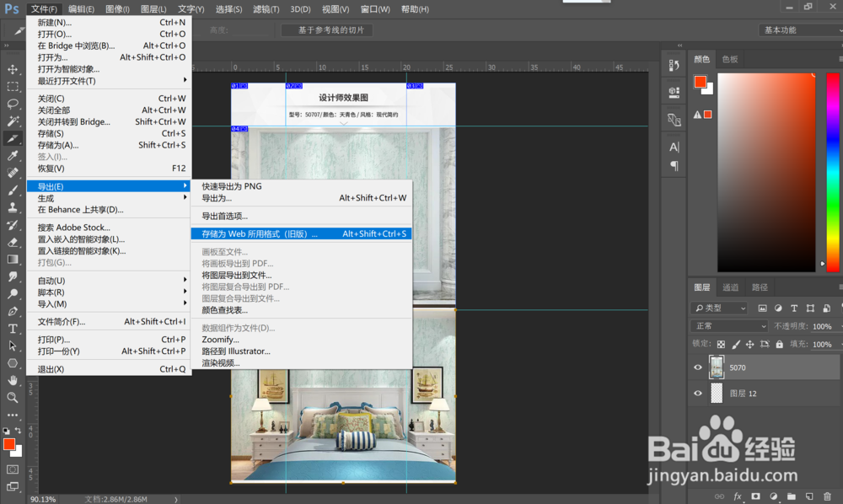
Task: Delete layer trash icon
Action: coord(828,496)
